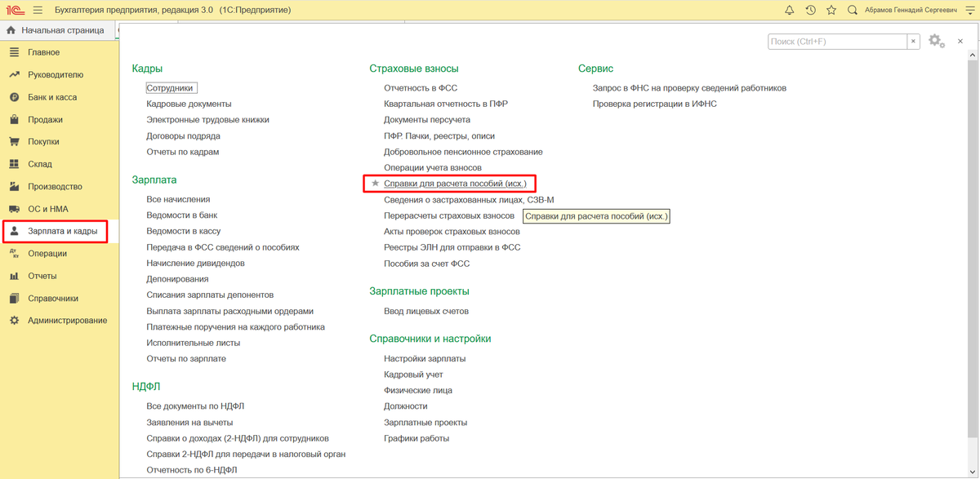Open Начисление дивидендов
980x479 pixels.
[x=195, y=263]
